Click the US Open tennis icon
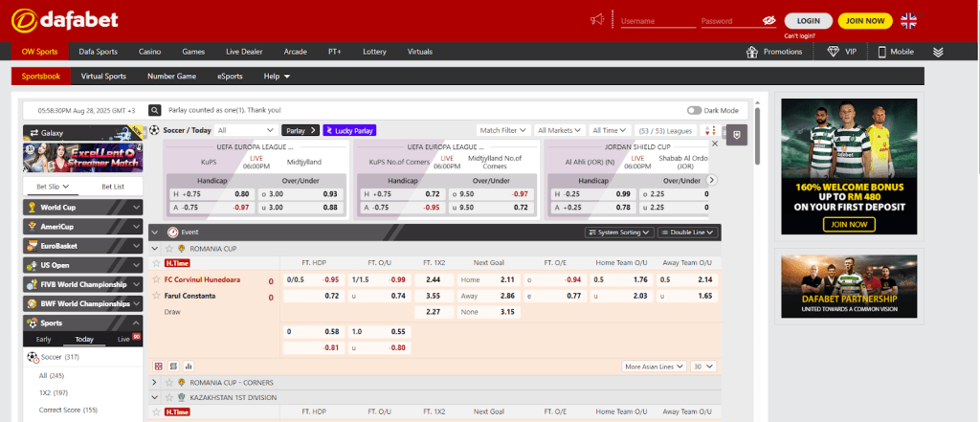This screenshot has height=422, width=980. click(32, 265)
